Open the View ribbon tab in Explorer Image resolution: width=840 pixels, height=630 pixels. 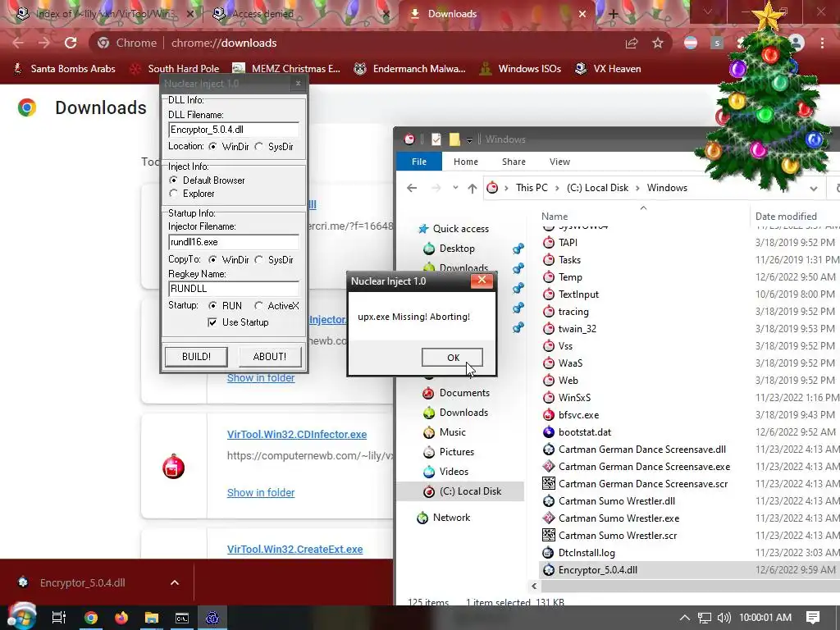point(559,162)
